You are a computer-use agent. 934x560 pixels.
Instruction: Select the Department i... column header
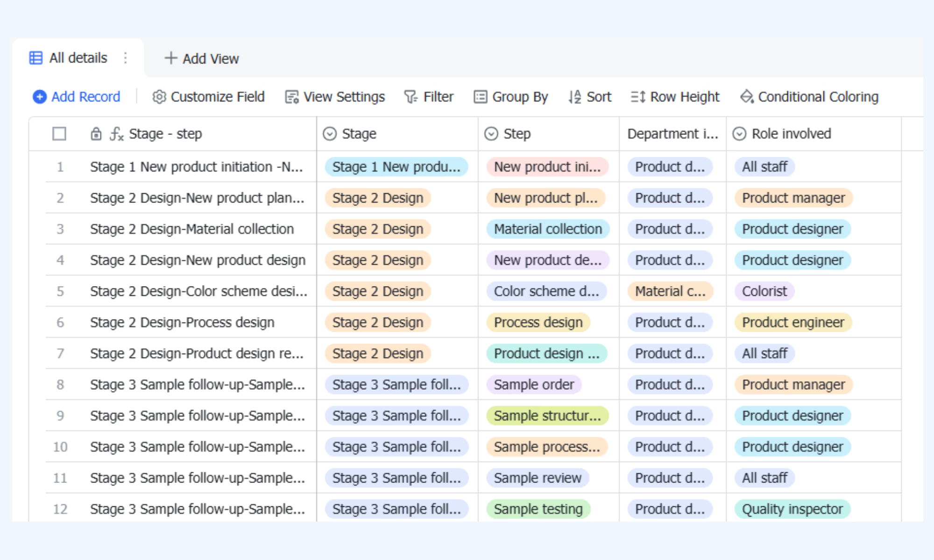(x=672, y=134)
